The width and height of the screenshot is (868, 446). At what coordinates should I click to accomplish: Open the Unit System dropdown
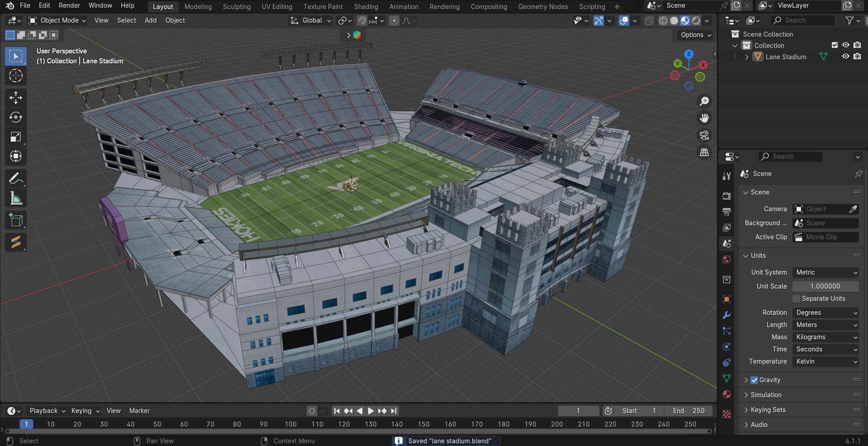click(x=825, y=272)
